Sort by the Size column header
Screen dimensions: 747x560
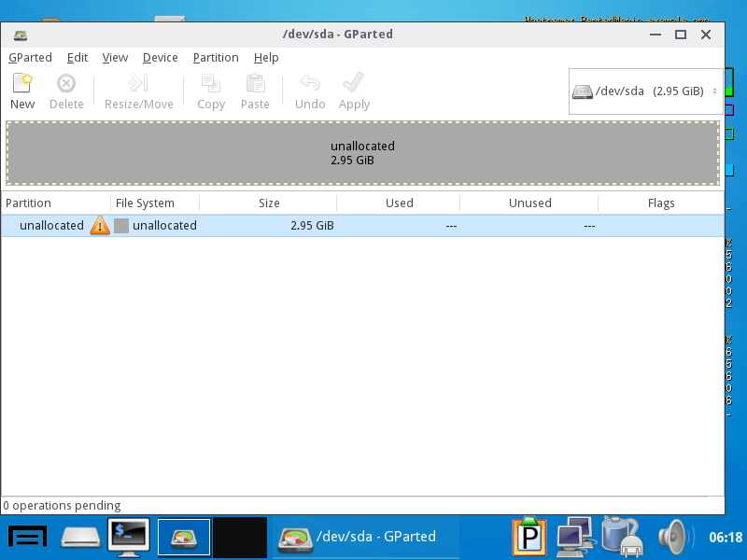pos(269,203)
